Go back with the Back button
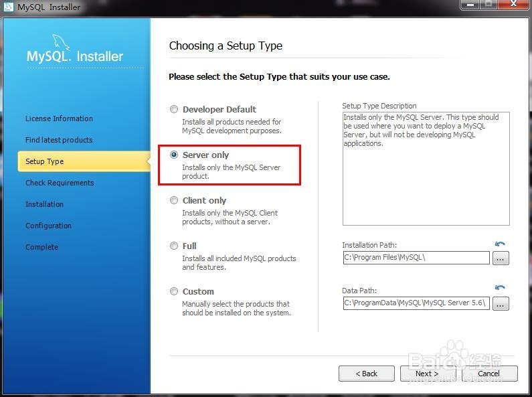The width and height of the screenshot is (532, 397). (367, 374)
